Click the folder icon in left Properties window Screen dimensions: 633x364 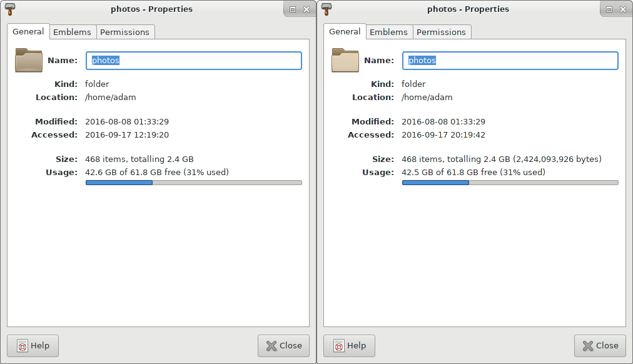[x=28, y=61]
